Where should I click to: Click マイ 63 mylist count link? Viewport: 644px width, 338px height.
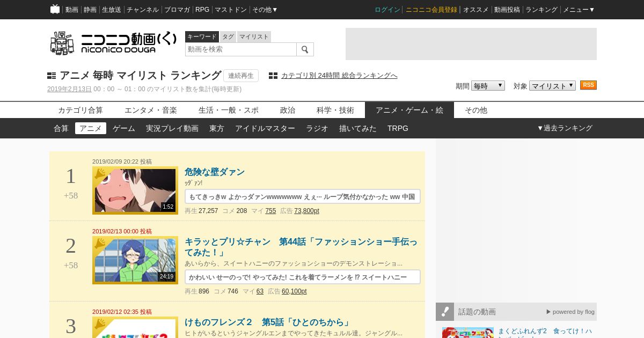coord(260,291)
